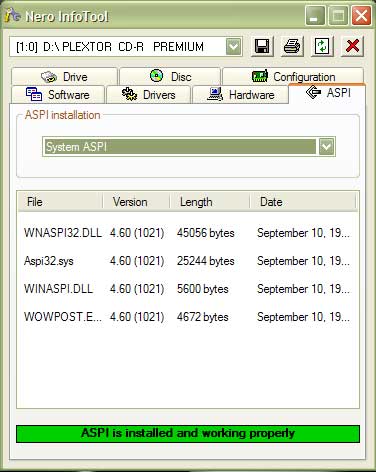
Task: Click the ASPI installed and working status bar
Action: tap(188, 434)
